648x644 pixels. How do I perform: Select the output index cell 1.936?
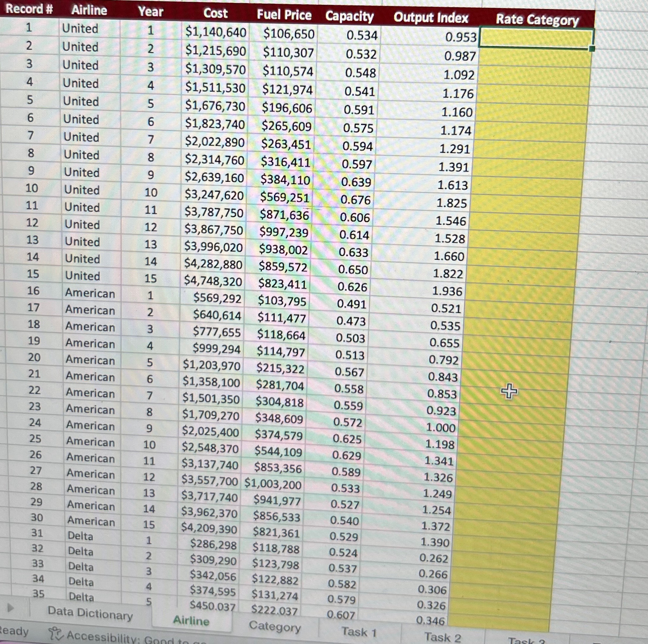coord(447,291)
